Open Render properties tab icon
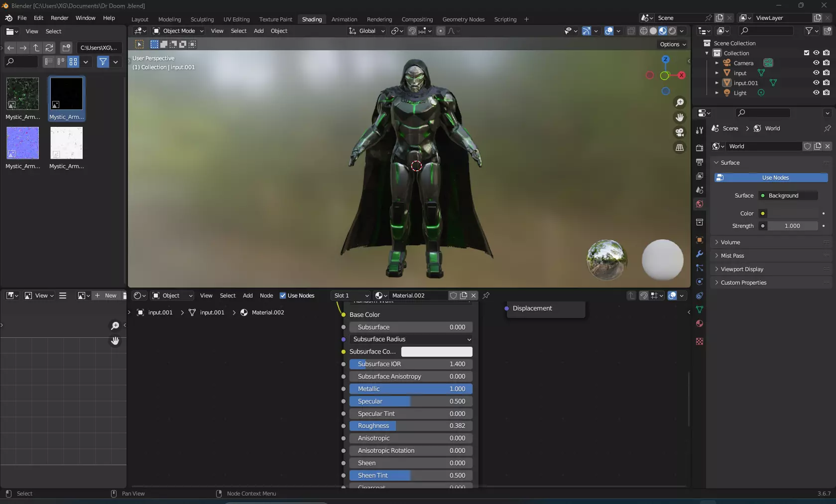Image resolution: width=836 pixels, height=504 pixels. click(x=700, y=148)
